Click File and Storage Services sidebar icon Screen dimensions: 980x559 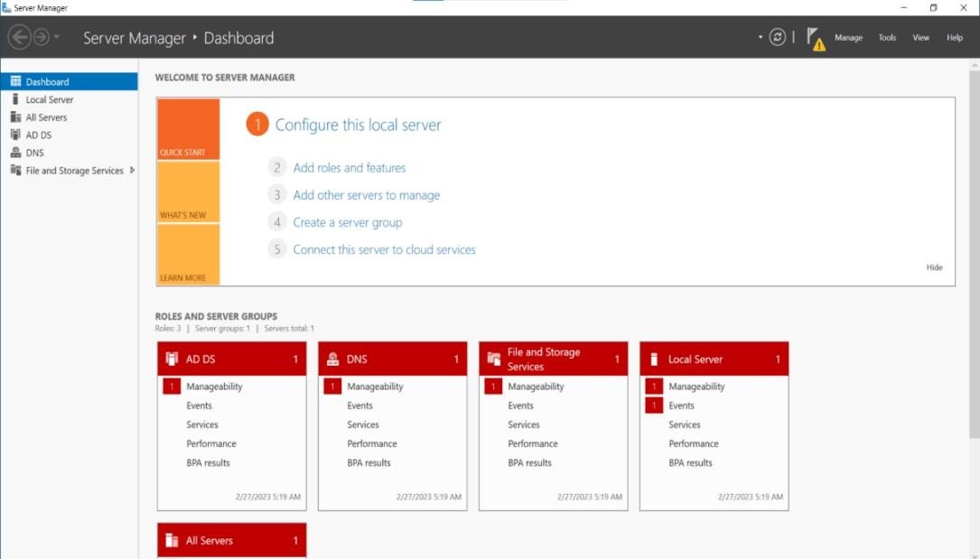coord(15,170)
